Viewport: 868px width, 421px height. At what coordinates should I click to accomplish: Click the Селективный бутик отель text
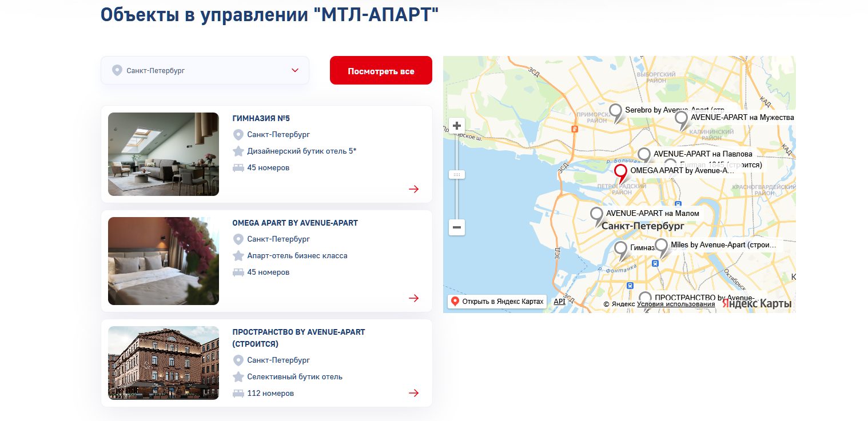coord(295,377)
